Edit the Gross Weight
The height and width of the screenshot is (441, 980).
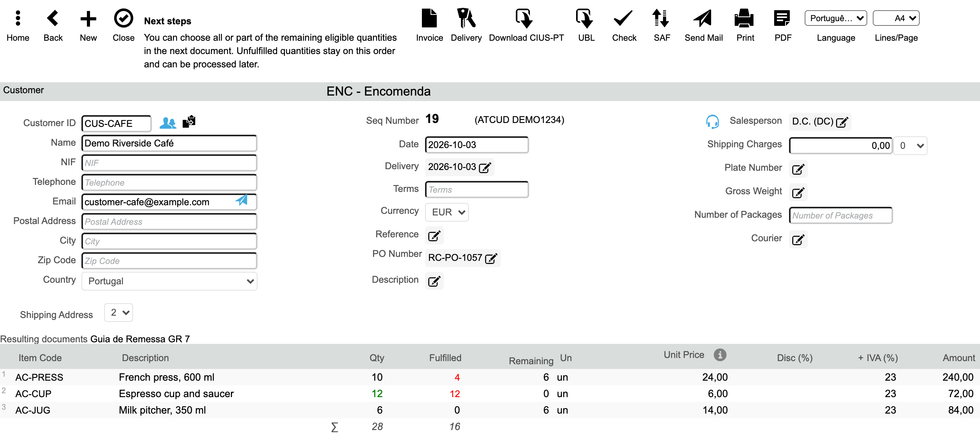pyautogui.click(x=798, y=193)
